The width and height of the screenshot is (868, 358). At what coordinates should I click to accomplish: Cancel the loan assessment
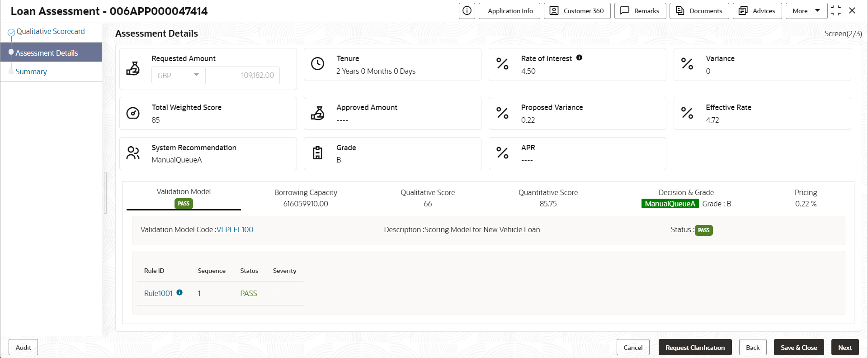pos(633,348)
